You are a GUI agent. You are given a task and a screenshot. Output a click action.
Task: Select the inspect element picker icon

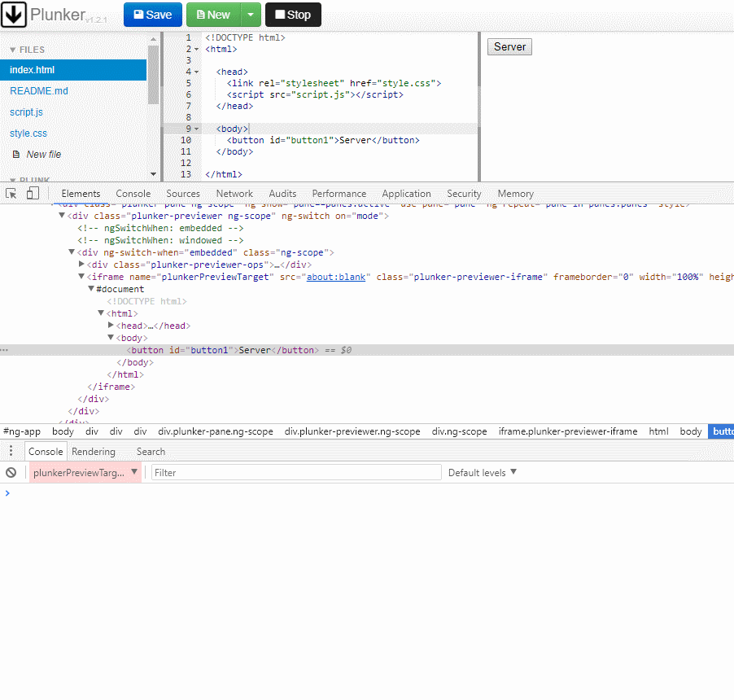pyautogui.click(x=11, y=193)
